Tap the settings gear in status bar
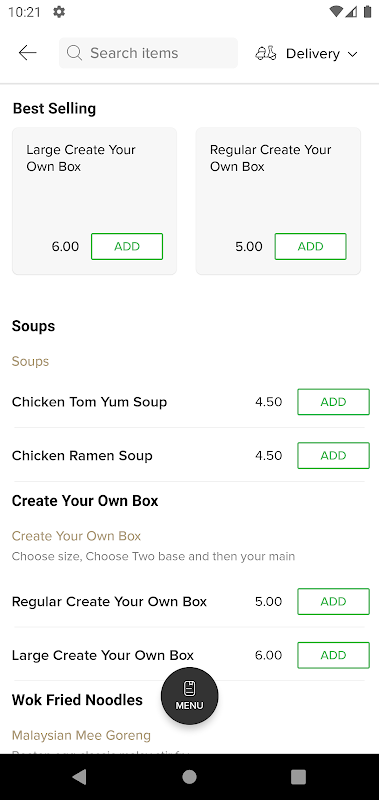Screen dimensions: 379x800 coord(59,12)
